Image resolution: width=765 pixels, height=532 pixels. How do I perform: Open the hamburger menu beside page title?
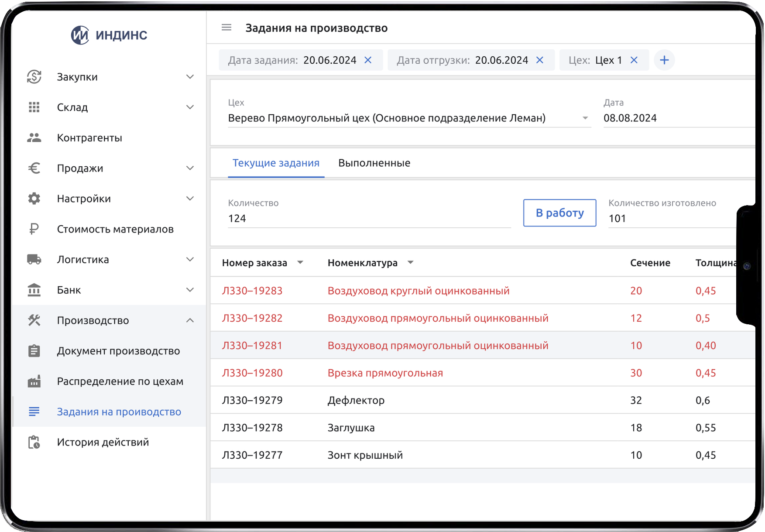[x=226, y=27]
